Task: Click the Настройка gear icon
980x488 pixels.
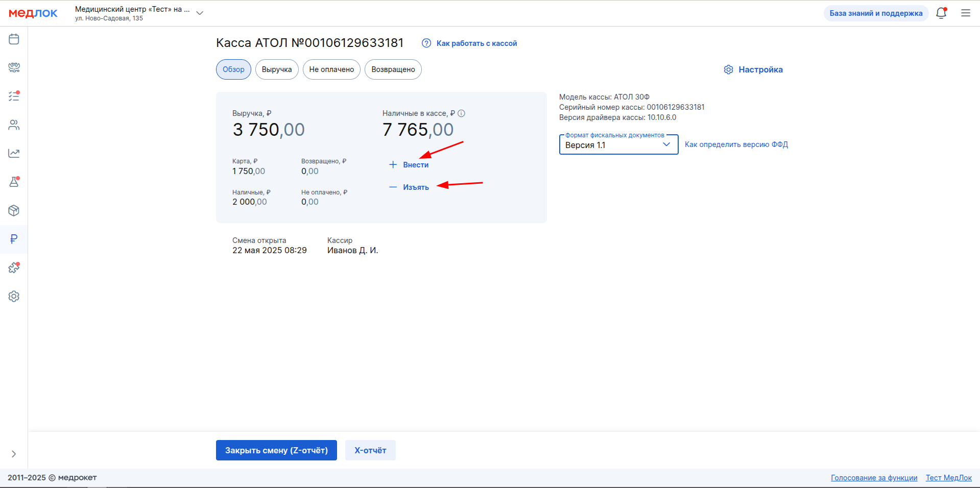Action: click(729, 69)
